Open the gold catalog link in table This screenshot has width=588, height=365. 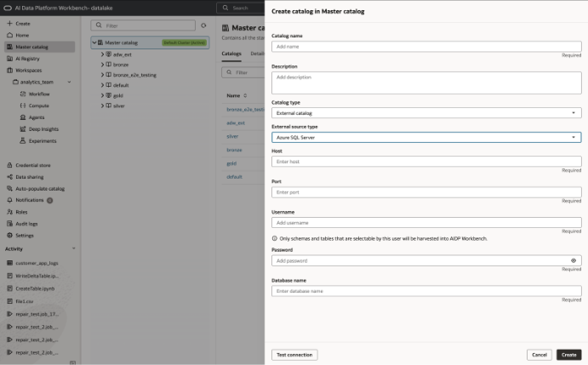(x=231, y=163)
